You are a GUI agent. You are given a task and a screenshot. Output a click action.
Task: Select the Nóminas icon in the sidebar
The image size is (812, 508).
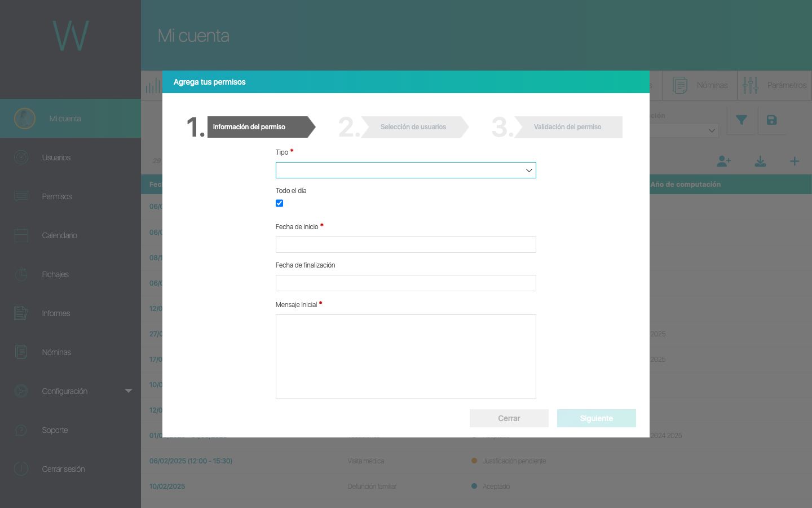click(x=21, y=352)
